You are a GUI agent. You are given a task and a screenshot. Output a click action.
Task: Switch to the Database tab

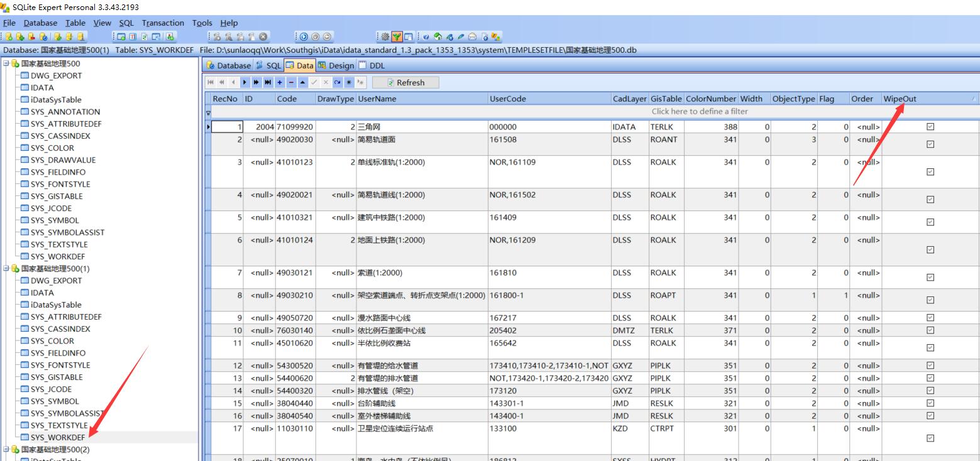(228, 65)
